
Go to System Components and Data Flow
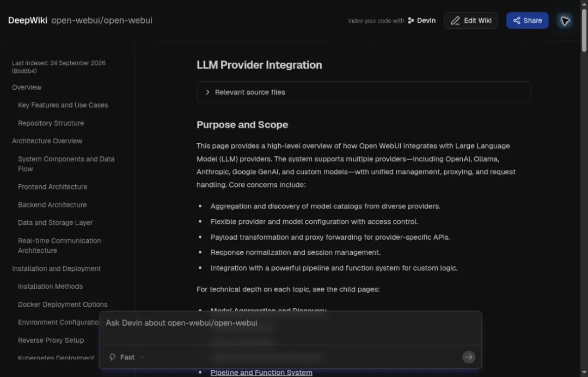point(66,164)
